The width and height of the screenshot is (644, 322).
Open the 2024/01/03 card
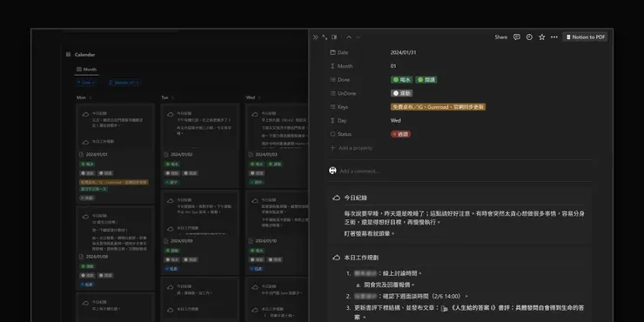coord(277,146)
